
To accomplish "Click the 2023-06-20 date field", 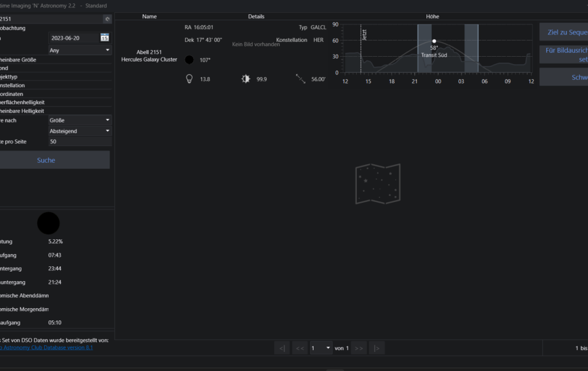I will (73, 38).
